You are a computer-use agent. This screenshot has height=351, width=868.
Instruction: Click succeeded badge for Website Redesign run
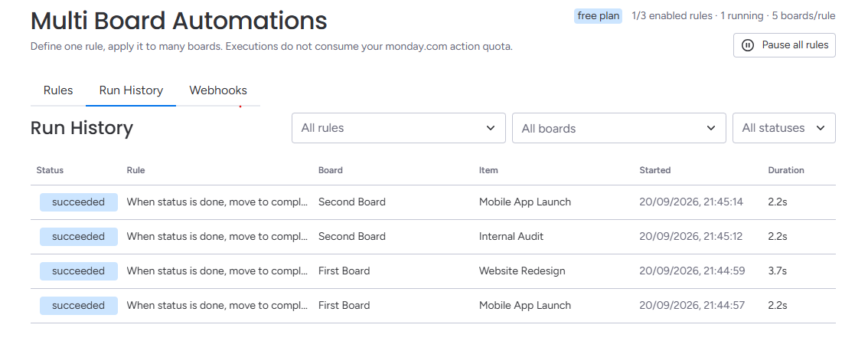tap(79, 271)
